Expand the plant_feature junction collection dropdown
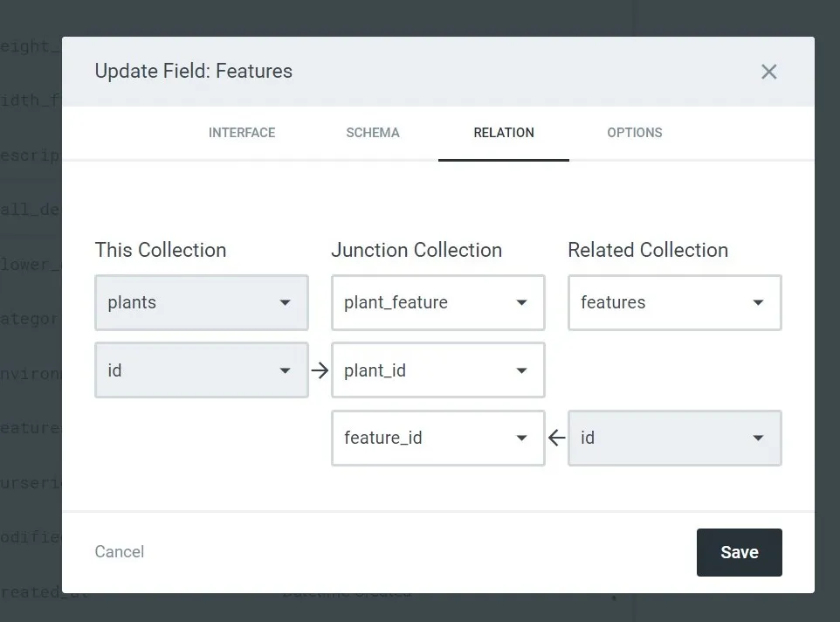Viewport: 840px width, 622px height. (x=437, y=303)
